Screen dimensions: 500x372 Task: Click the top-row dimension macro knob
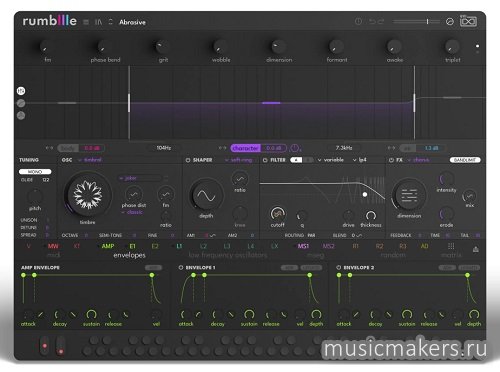[278, 46]
